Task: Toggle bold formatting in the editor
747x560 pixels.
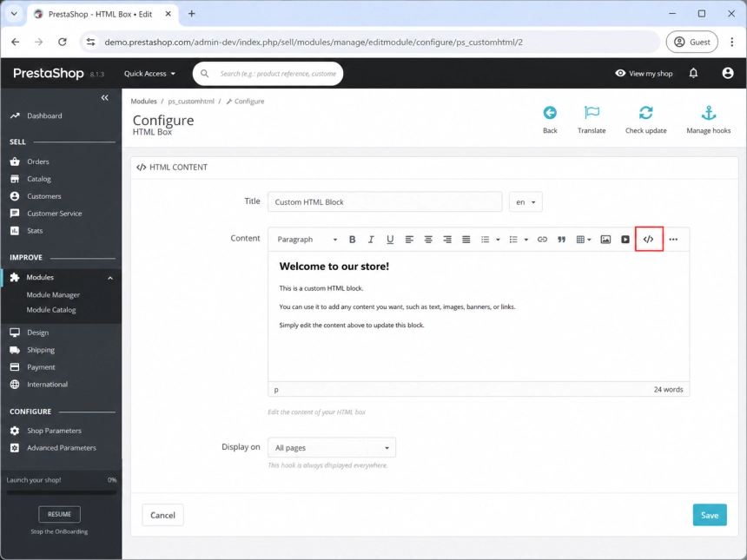Action: [x=352, y=239]
